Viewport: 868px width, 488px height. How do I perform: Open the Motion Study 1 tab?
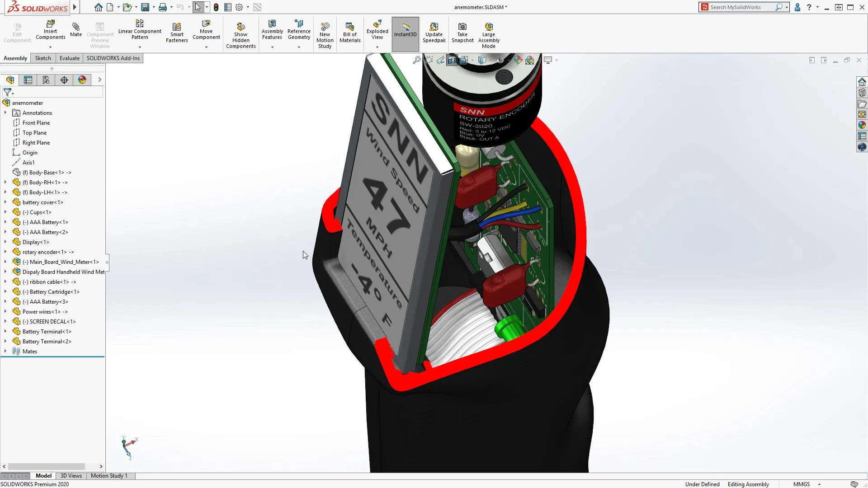click(109, 476)
